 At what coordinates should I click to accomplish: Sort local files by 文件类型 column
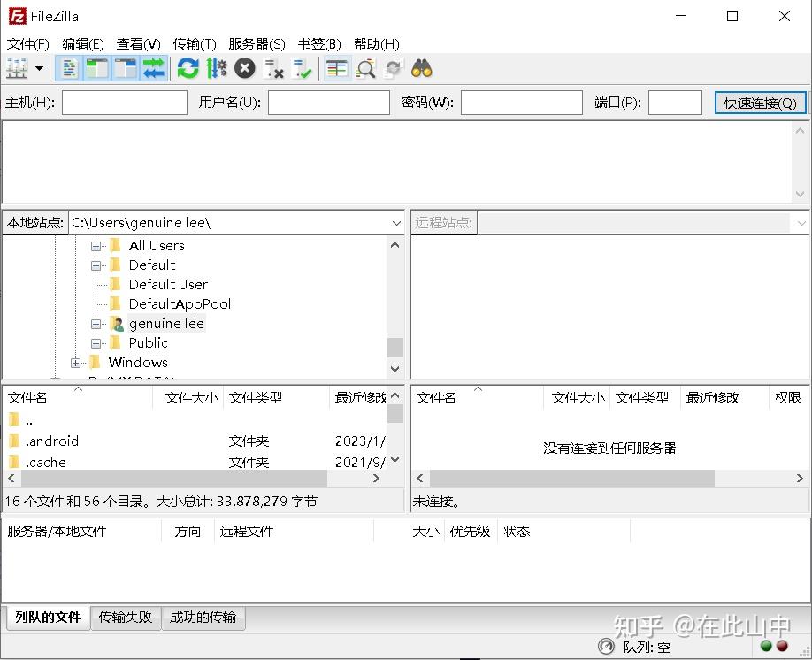tap(277, 398)
